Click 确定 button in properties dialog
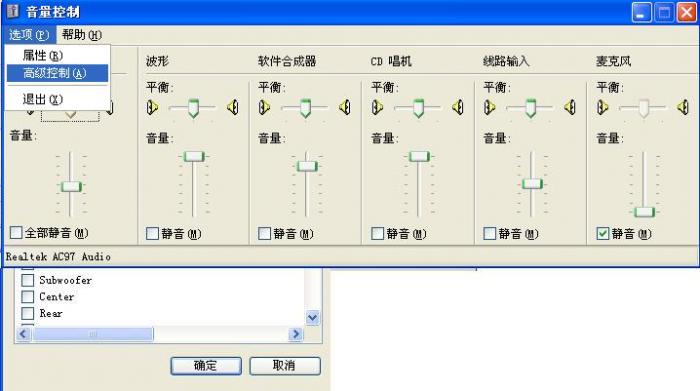The height and width of the screenshot is (391, 700). pyautogui.click(x=206, y=366)
